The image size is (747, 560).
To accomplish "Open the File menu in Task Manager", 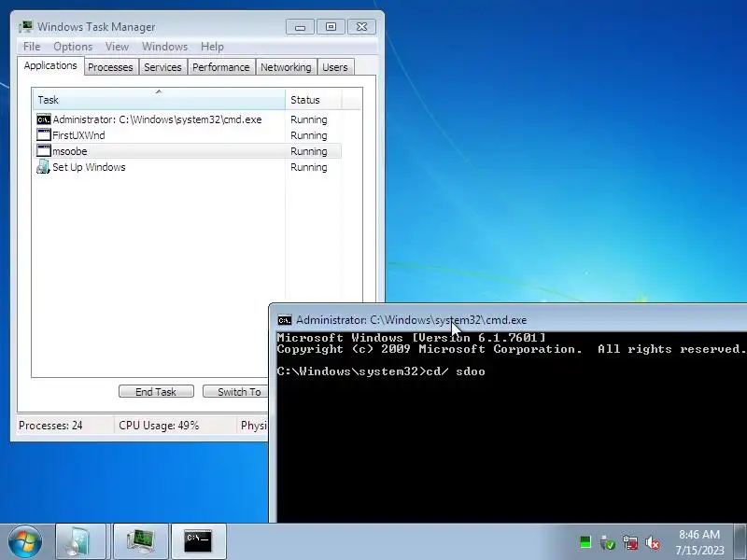I will click(x=32, y=47).
